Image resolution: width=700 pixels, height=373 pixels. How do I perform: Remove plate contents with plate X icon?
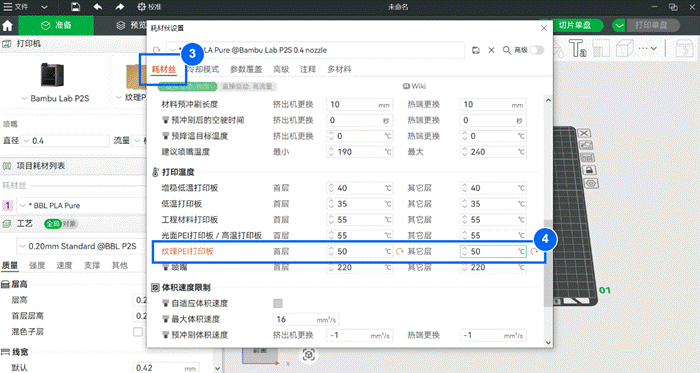(x=584, y=133)
